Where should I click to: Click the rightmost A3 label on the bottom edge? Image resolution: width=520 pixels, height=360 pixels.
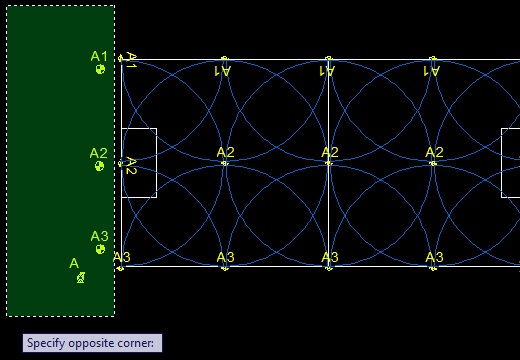point(434,257)
